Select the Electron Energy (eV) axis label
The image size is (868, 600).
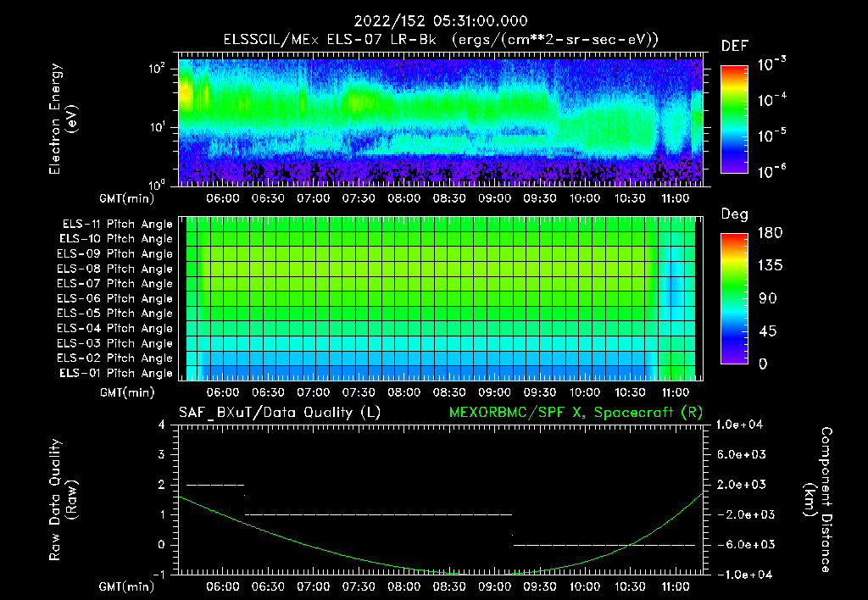63,119
